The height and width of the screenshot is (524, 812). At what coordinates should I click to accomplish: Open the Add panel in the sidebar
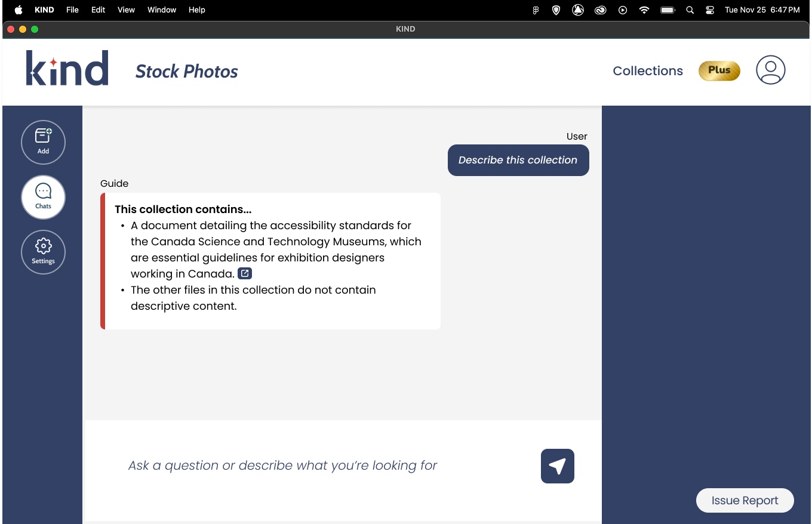(x=43, y=142)
